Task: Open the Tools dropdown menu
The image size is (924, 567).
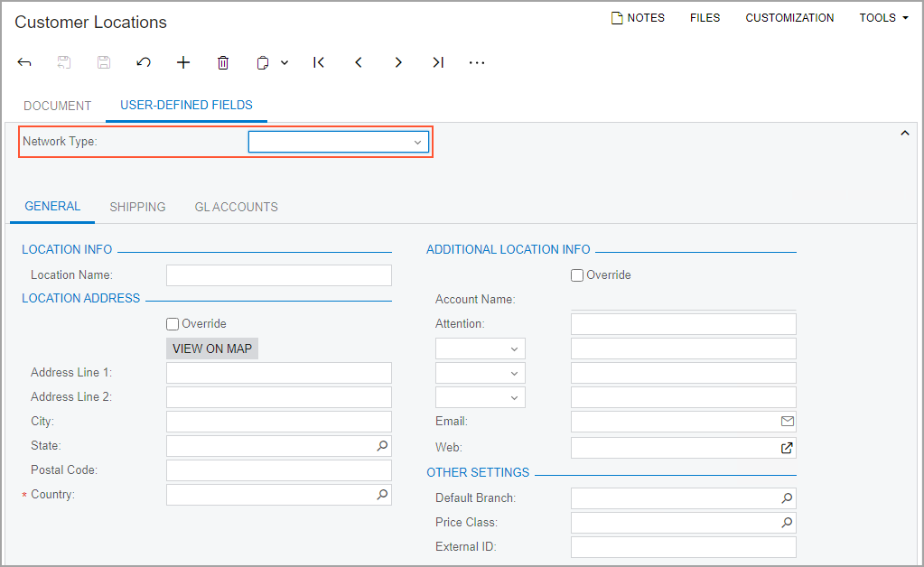Action: 883,17
